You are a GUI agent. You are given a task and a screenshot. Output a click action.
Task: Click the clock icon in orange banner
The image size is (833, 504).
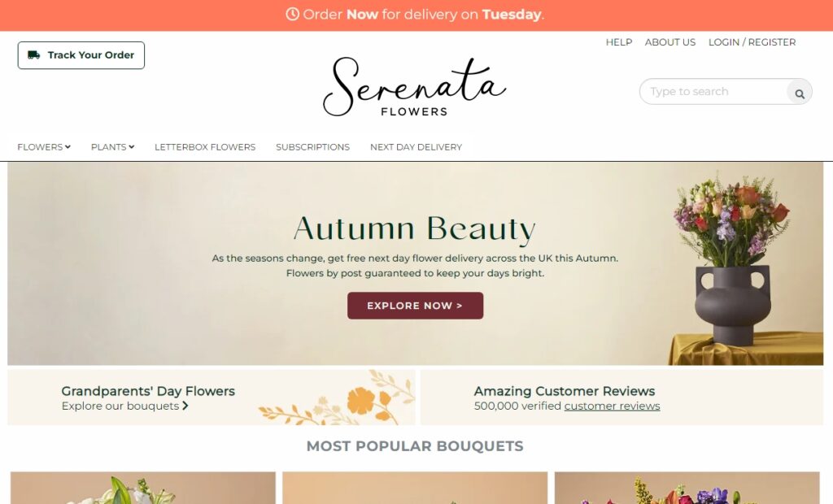(x=292, y=15)
